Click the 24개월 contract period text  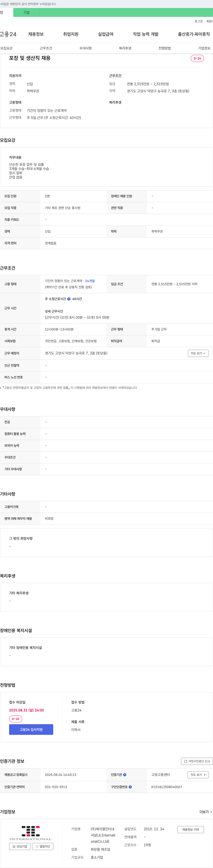tap(90, 281)
